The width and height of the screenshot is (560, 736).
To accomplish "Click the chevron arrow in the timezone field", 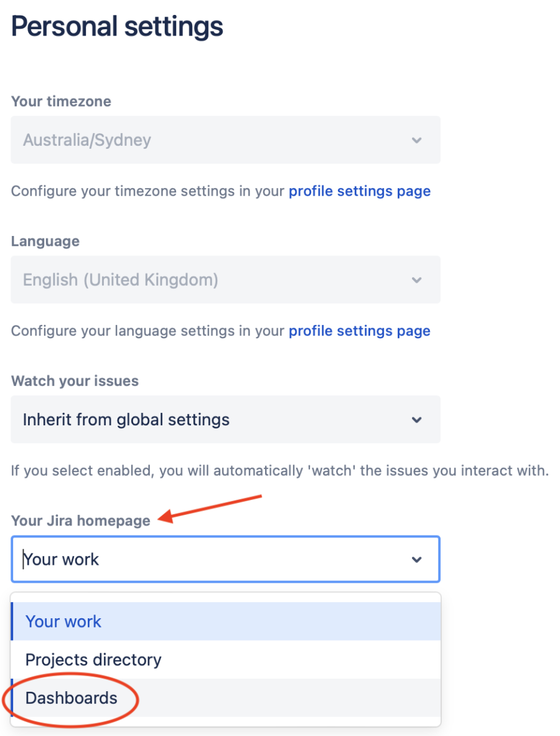I will click(417, 140).
